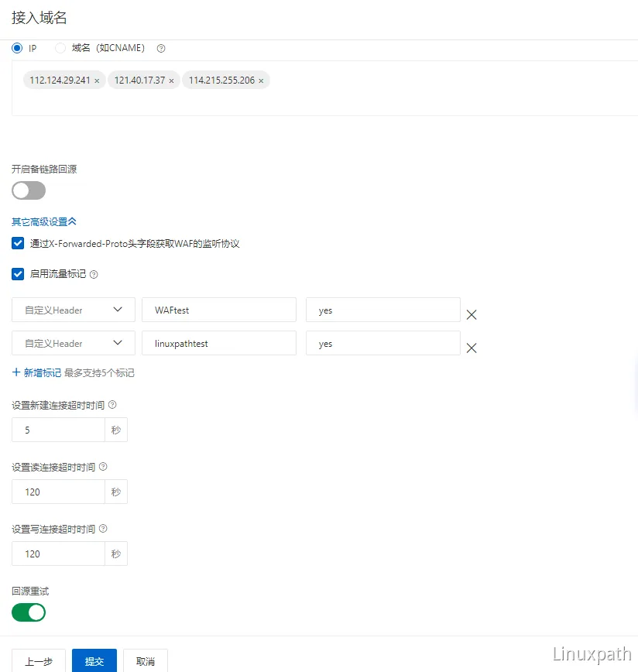Toggle the 开启备链路回源 switch
This screenshot has height=672, width=638.
(x=29, y=190)
